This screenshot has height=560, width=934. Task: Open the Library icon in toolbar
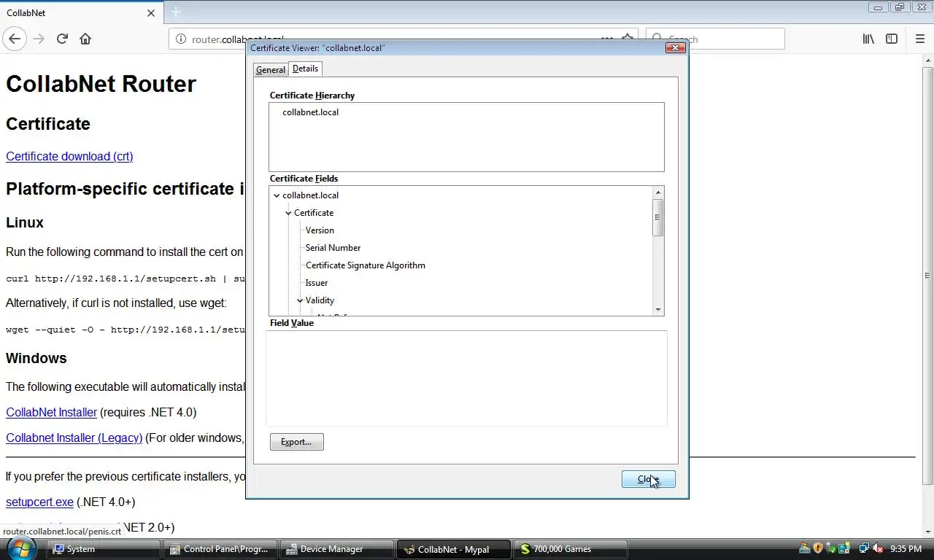868,39
